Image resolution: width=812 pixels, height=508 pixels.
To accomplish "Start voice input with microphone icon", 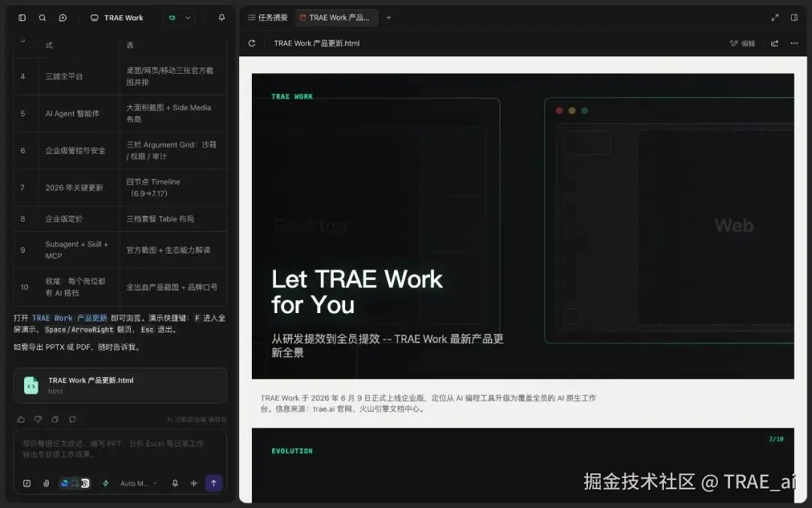I will point(175,483).
